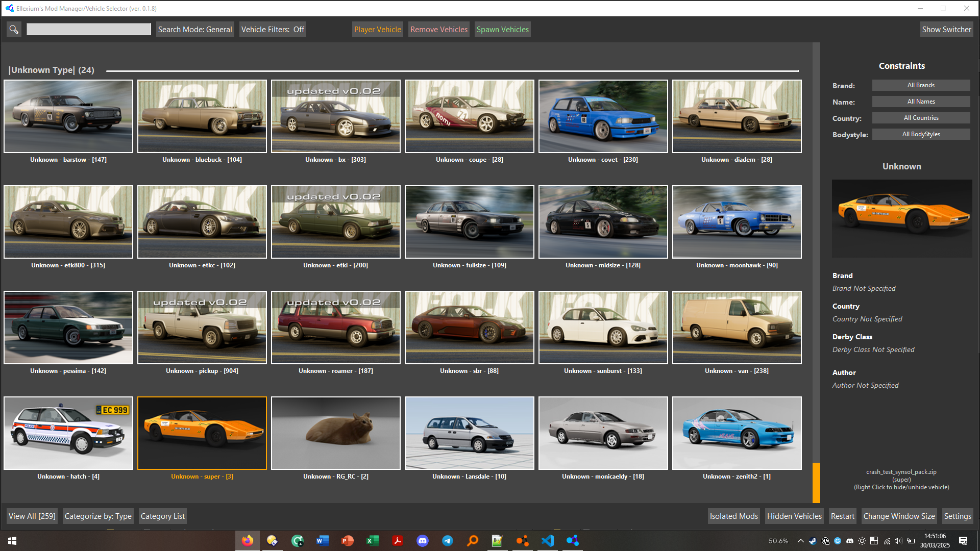This screenshot has height=551, width=980.
Task: Select the Unknown - covet thumbnail
Action: click(x=603, y=116)
